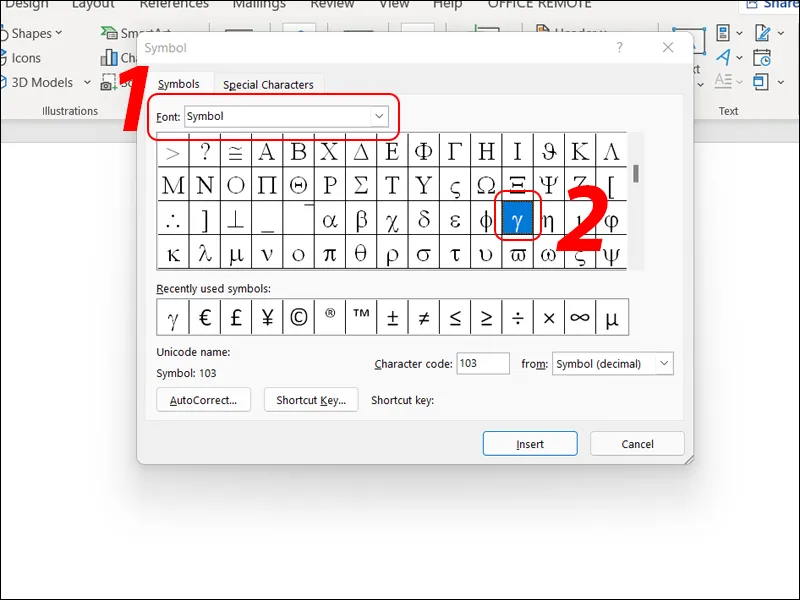Screen dimensions: 800x600
Task: Choose capital Theta Θ symbol
Action: point(298,185)
